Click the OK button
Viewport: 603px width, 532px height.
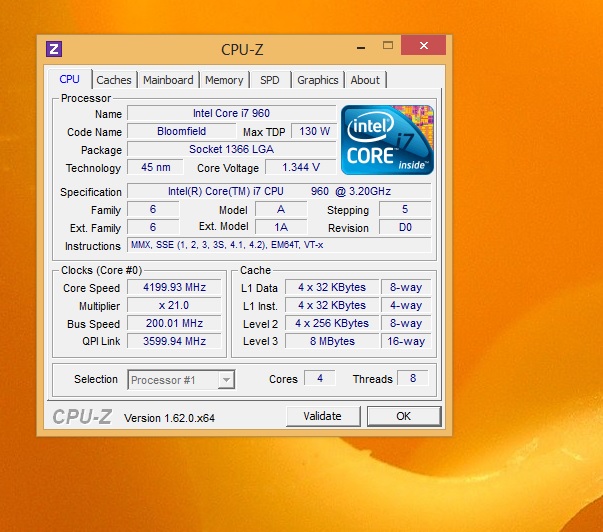[403, 416]
